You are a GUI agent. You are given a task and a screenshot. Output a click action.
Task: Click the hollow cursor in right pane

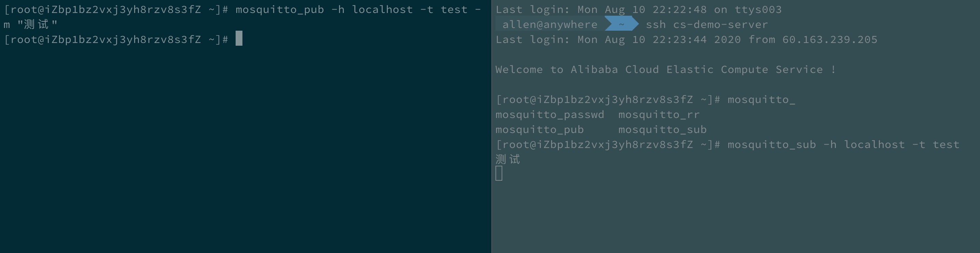tap(499, 173)
